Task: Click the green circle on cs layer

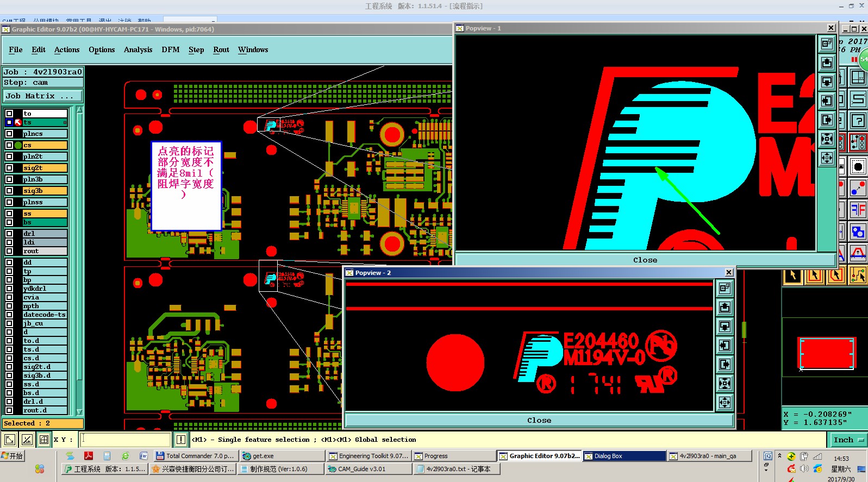Action: (18, 145)
